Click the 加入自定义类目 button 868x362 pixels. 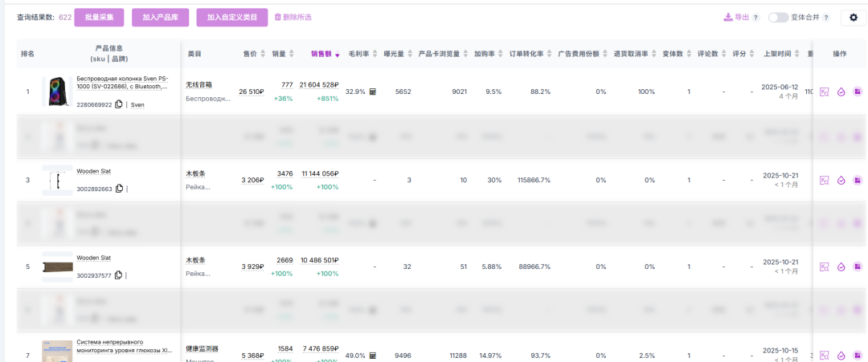point(232,17)
